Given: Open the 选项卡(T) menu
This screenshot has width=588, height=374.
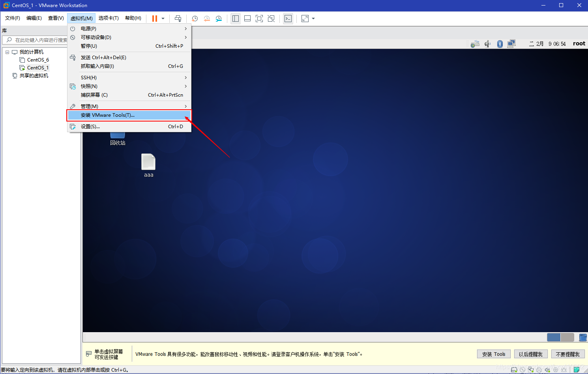Looking at the screenshot, I should tap(109, 18).
